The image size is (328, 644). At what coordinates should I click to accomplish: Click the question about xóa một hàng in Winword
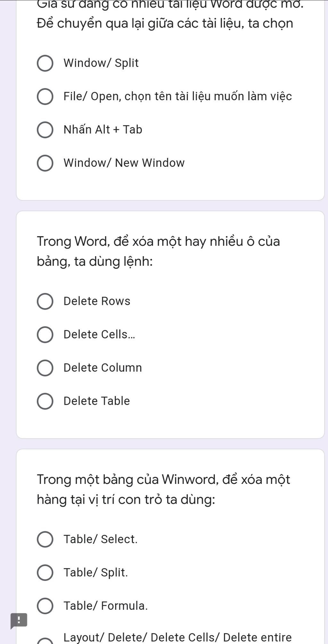click(x=163, y=490)
